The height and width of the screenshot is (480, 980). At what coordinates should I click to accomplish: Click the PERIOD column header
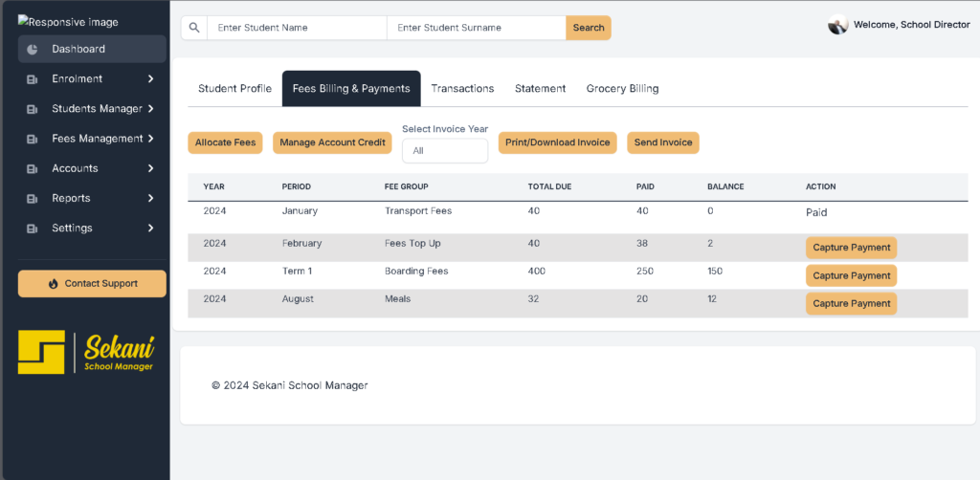297,186
